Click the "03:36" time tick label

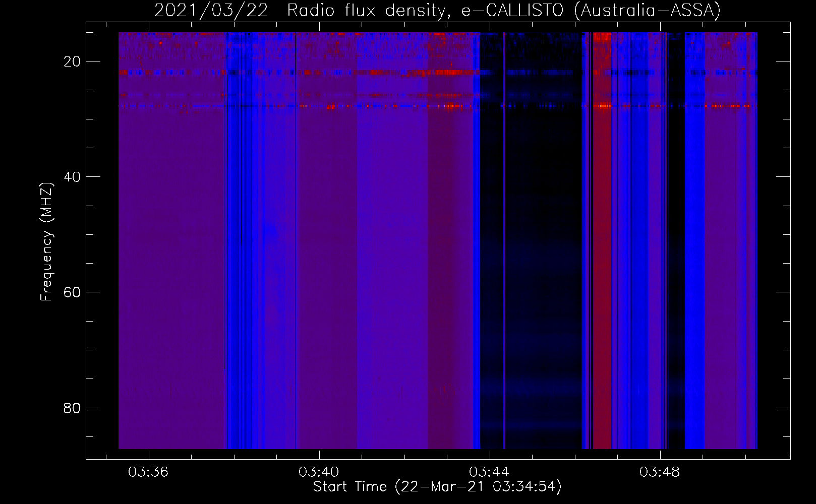[148, 472]
